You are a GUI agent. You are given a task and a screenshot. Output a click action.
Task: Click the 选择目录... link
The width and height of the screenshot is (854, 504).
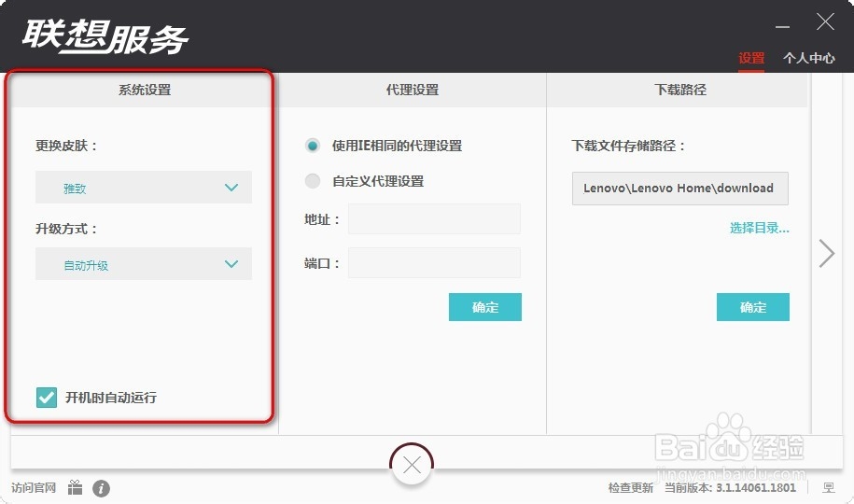[759, 229]
